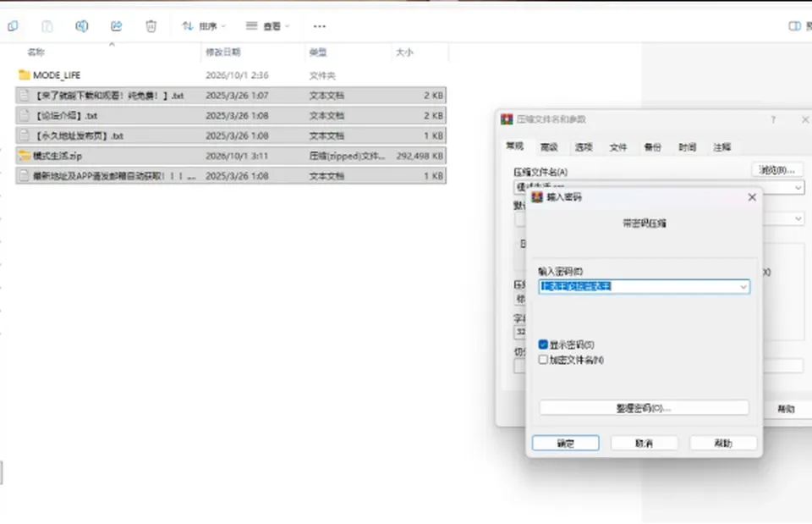Click the Share icon in Explorer toolbar
Screen dimensions: 812x524
click(x=117, y=26)
